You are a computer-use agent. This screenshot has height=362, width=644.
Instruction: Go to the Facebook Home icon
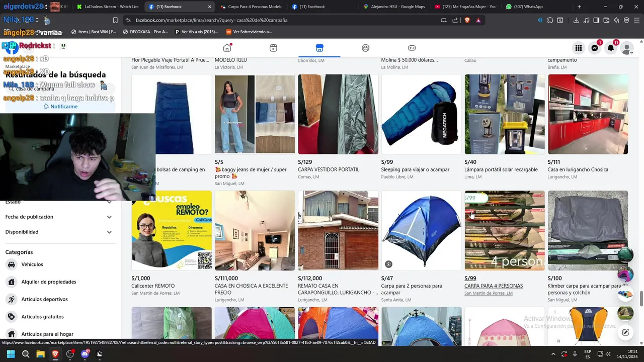[227, 48]
